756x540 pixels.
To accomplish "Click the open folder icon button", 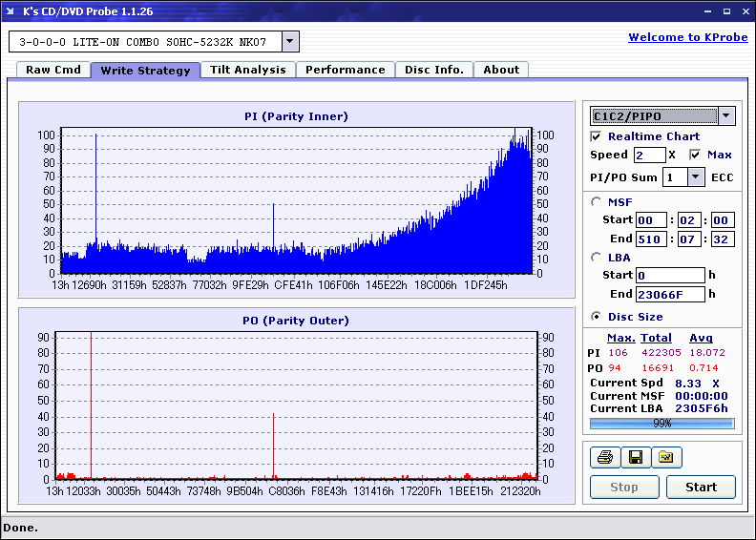I will (666, 457).
